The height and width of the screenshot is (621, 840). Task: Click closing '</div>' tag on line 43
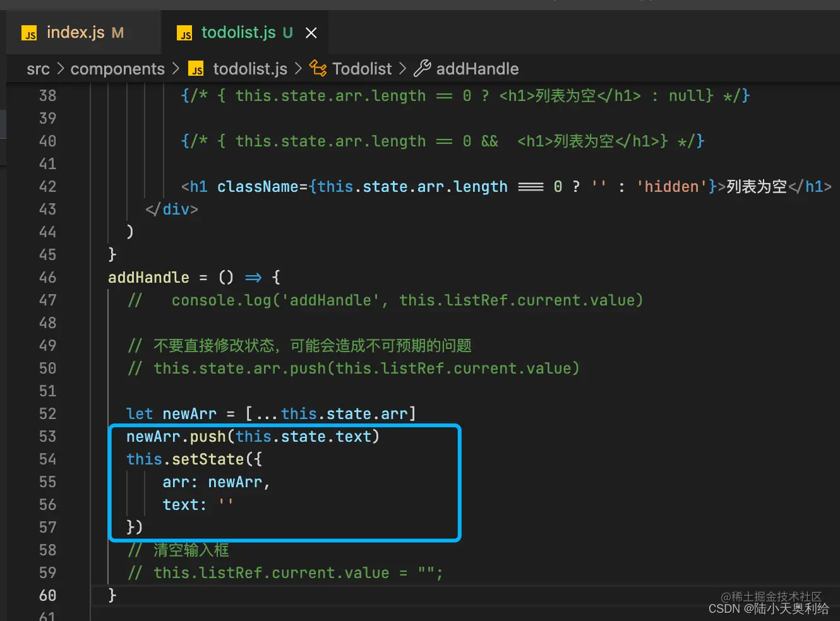(172, 210)
